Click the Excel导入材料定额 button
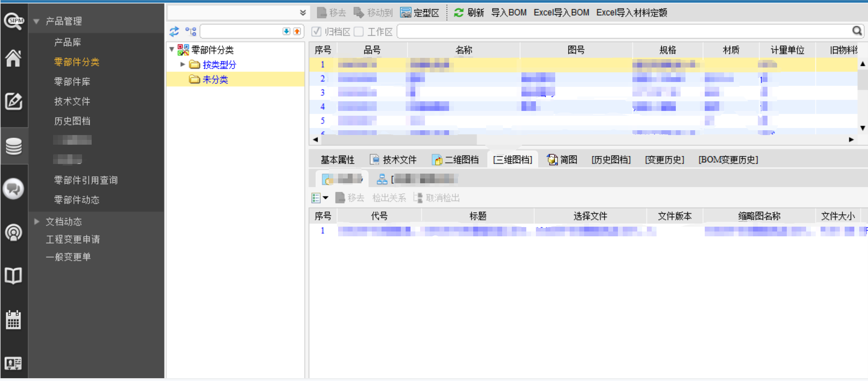The image size is (868, 381). (x=632, y=13)
